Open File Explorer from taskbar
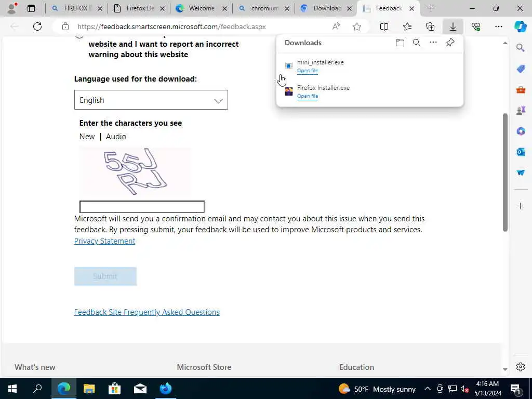The height and width of the screenshot is (399, 532). coord(89,389)
